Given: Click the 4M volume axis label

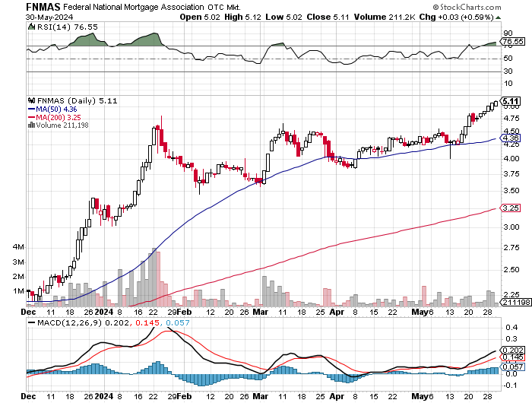Looking at the screenshot, I should [x=19, y=247].
